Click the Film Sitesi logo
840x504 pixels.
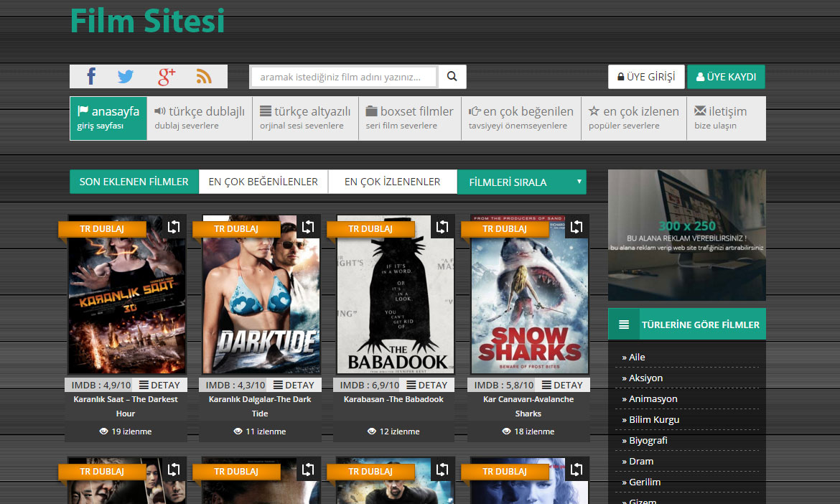pos(147,21)
